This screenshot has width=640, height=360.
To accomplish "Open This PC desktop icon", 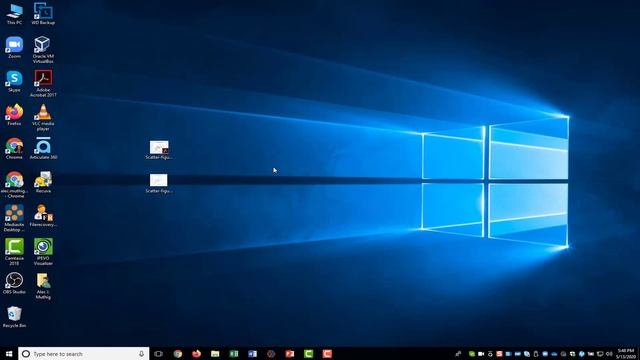I will [x=14, y=13].
